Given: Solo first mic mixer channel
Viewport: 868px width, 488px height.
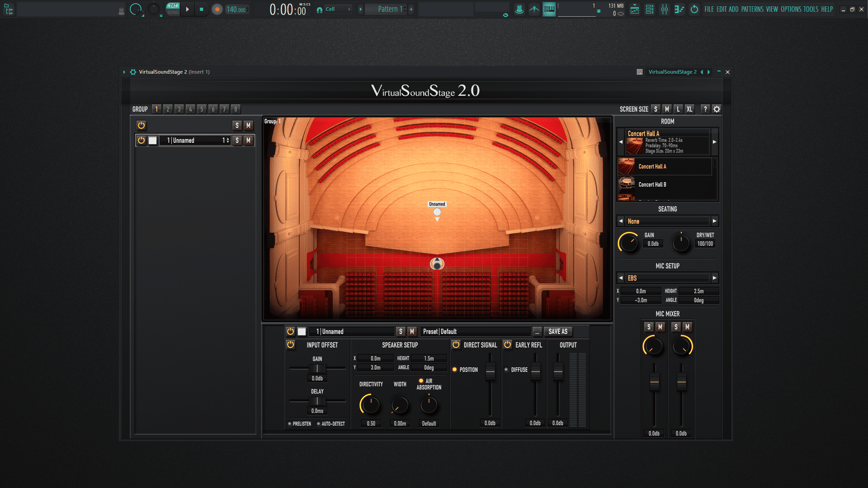Looking at the screenshot, I should tap(649, 327).
